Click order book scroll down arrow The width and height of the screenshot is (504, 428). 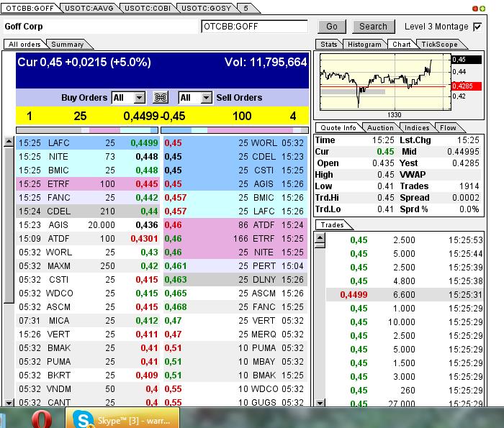click(9, 402)
